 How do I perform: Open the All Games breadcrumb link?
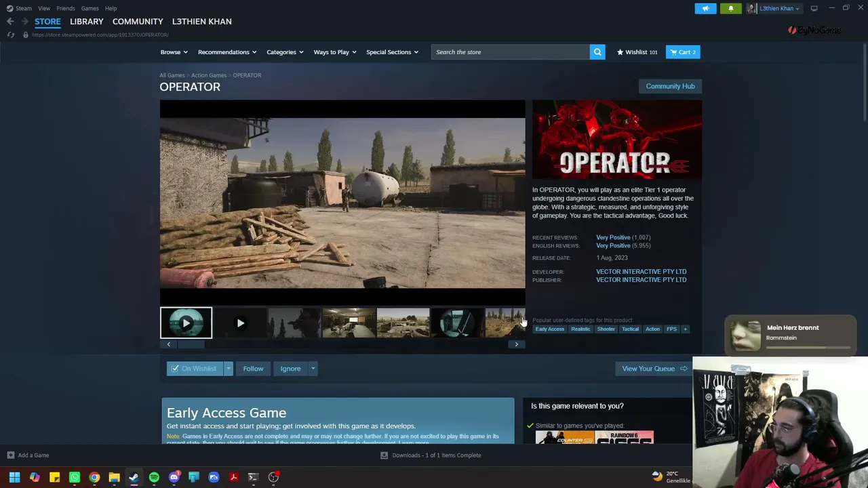[172, 75]
